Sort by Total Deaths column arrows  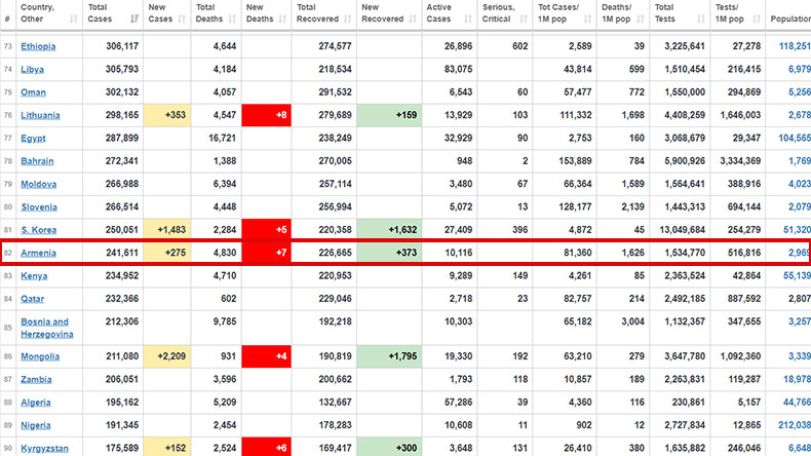(x=232, y=19)
